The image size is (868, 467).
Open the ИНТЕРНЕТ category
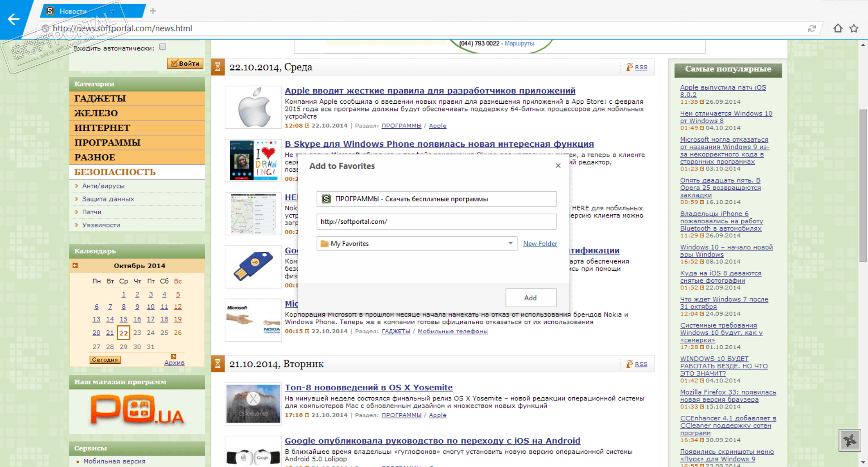pyautogui.click(x=137, y=128)
